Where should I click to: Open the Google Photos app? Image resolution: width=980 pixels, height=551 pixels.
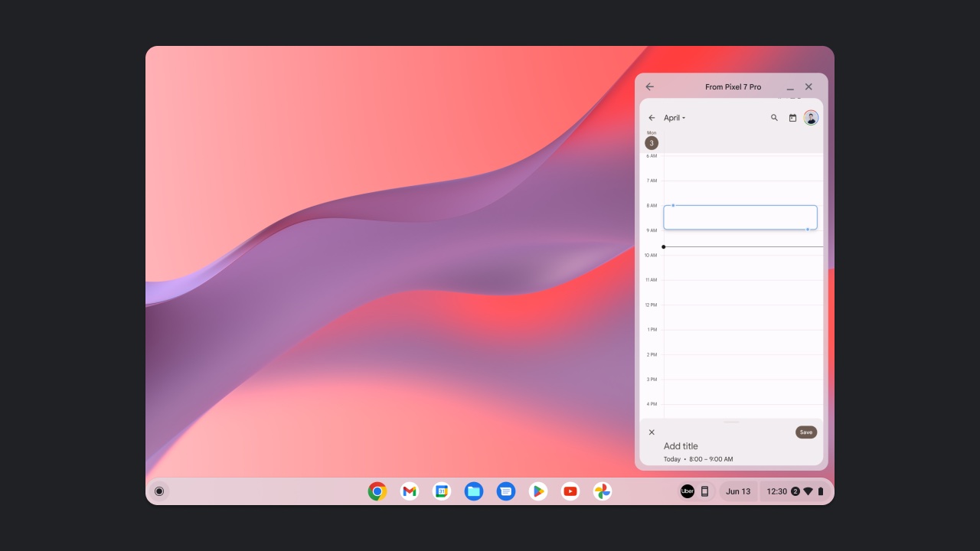point(603,491)
